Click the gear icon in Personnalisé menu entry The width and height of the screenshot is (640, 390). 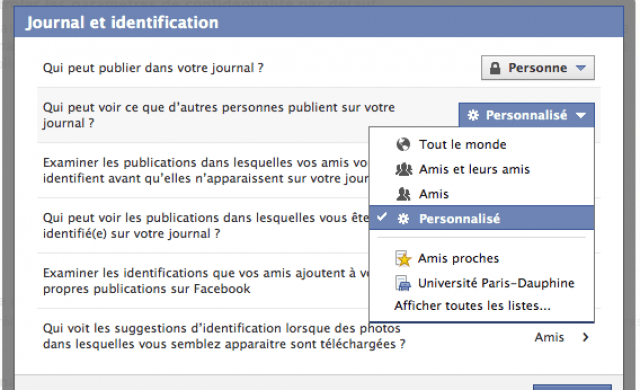403,219
